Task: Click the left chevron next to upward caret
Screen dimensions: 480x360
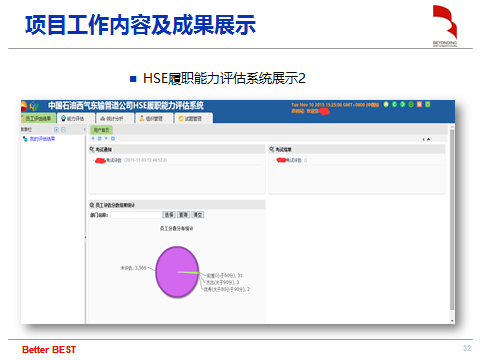Action: tap(424, 139)
